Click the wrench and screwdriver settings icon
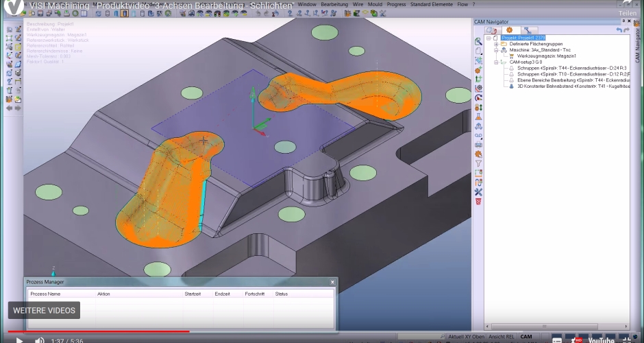This screenshot has width=644, height=343. 478,192
